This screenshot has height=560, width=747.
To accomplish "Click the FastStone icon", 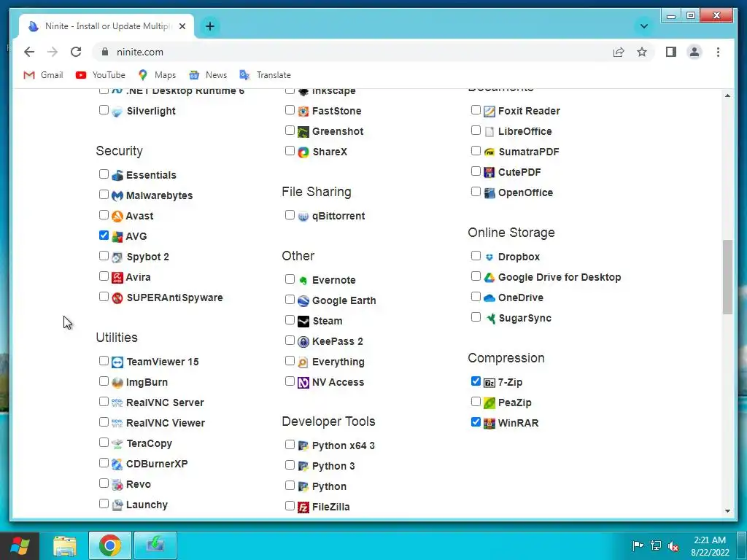I will click(303, 112).
